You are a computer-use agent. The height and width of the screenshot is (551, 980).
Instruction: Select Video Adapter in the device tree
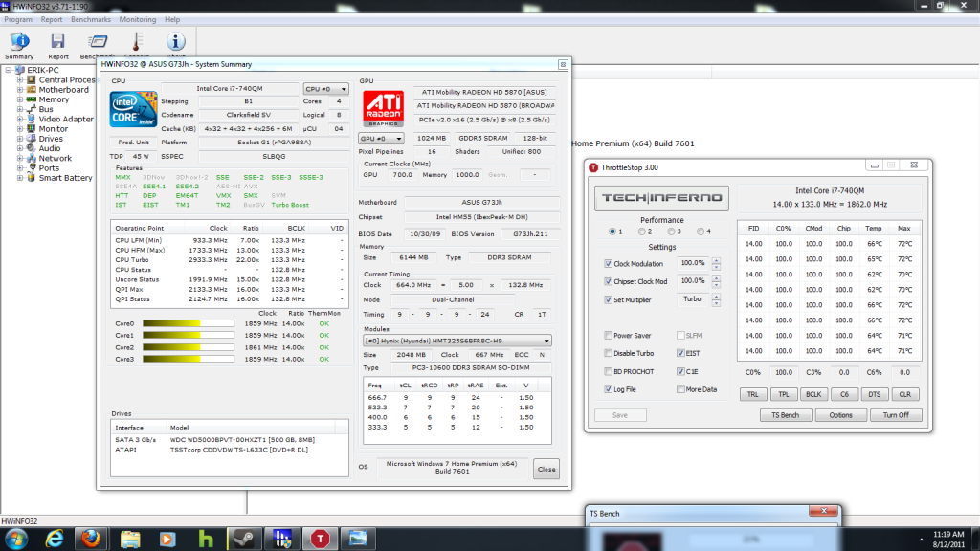click(65, 120)
